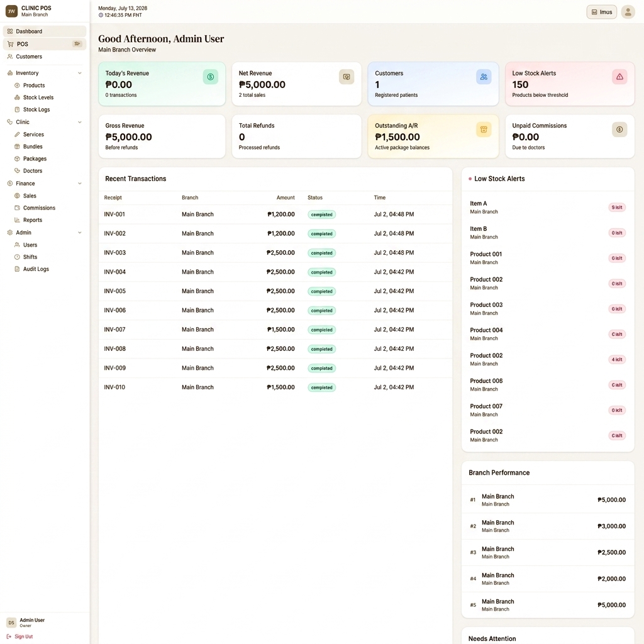Click Item B stock badge
The height and width of the screenshot is (644, 644).
click(x=617, y=233)
